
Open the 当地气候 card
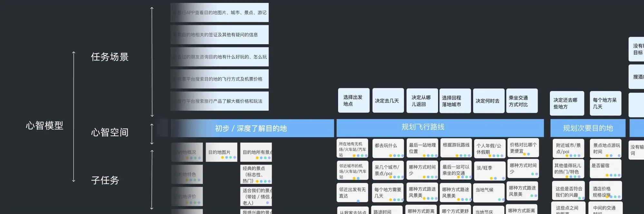489,193
